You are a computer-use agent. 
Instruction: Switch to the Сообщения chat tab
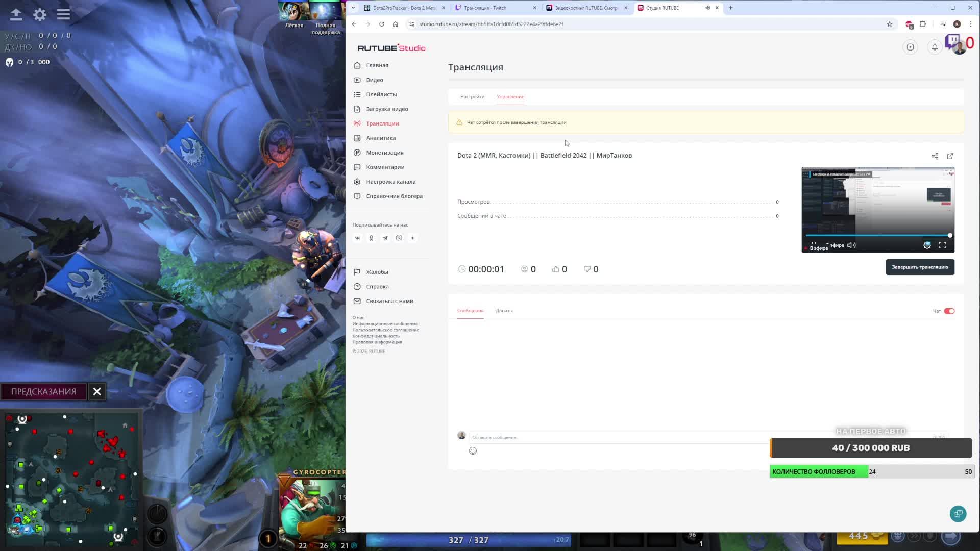(x=470, y=311)
